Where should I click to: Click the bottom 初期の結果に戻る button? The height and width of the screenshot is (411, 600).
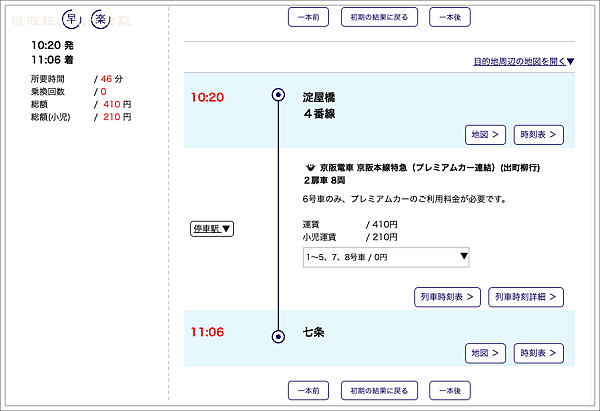379,391
